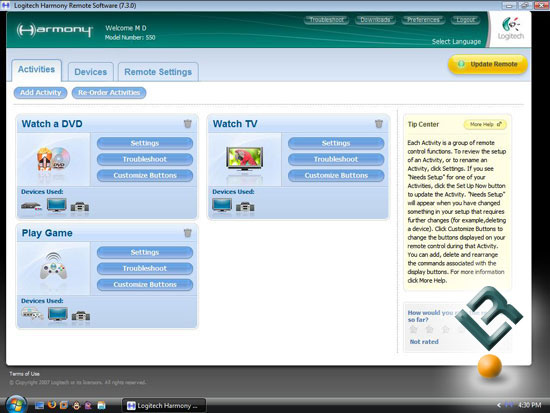Click Select Language link
The image size is (550, 413).
click(x=456, y=41)
